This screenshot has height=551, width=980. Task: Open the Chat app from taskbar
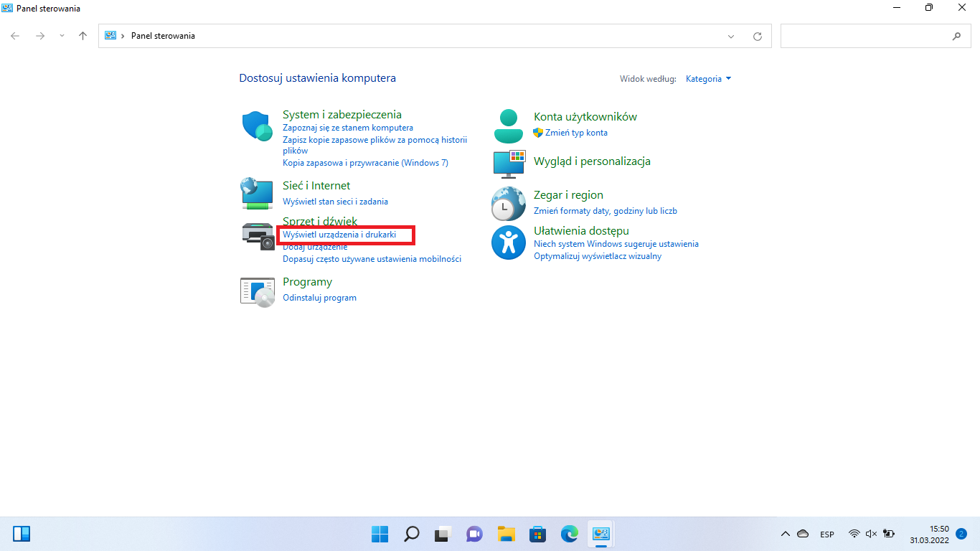(x=474, y=534)
